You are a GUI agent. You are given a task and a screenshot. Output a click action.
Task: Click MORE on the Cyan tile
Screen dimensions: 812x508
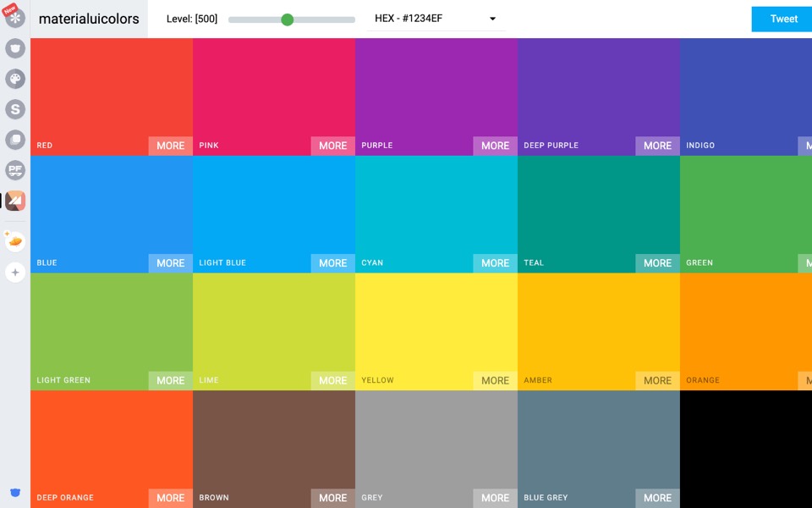pyautogui.click(x=495, y=263)
